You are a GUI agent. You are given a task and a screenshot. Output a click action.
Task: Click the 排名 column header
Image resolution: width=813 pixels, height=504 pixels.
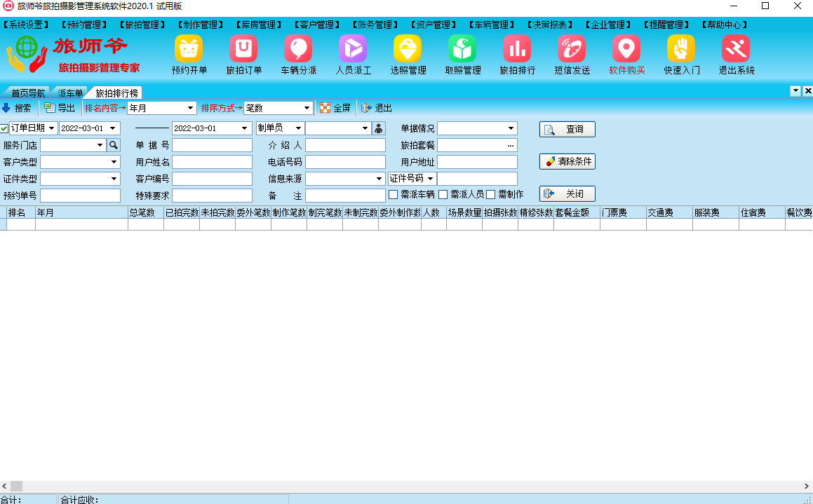tap(21, 212)
